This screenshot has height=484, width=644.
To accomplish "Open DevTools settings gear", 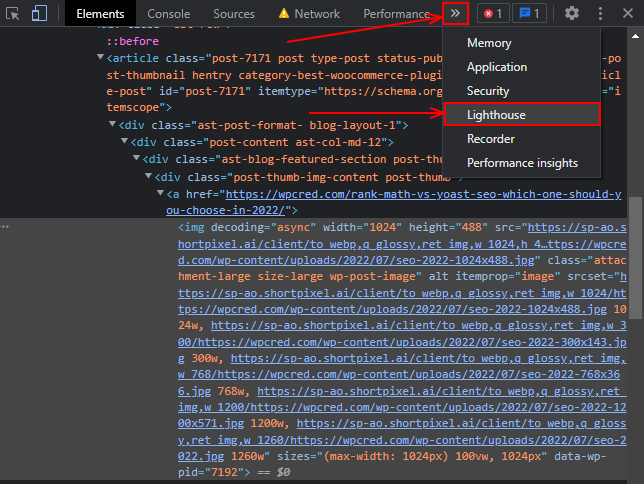I will [x=571, y=13].
